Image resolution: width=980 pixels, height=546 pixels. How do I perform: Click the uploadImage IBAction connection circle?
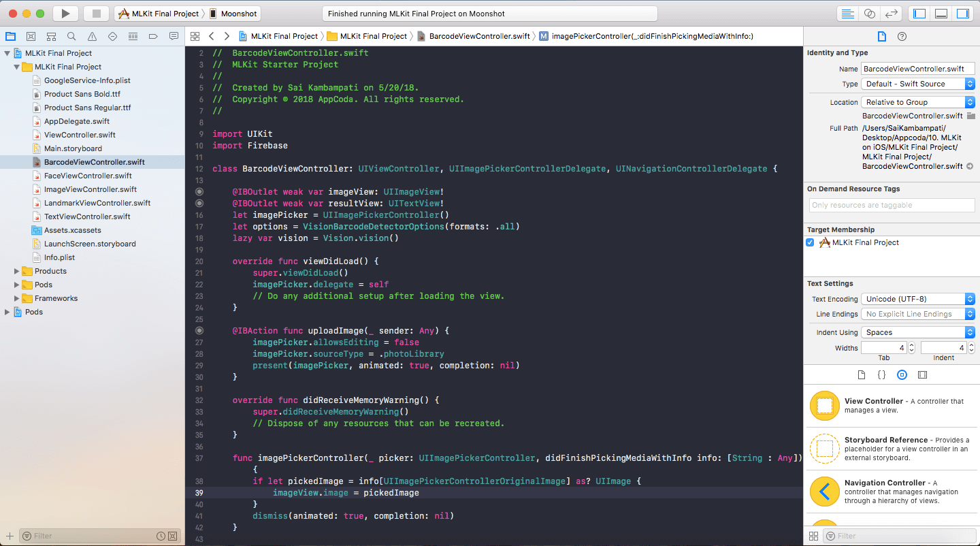click(199, 331)
